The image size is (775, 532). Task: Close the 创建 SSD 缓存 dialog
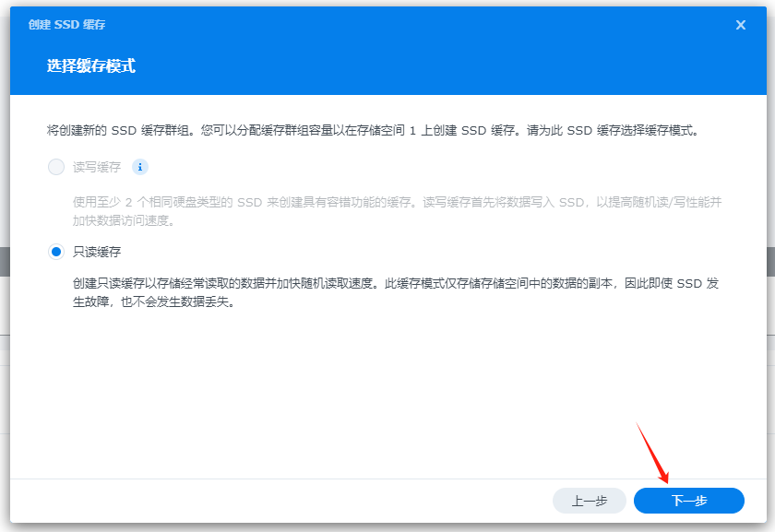tap(740, 25)
